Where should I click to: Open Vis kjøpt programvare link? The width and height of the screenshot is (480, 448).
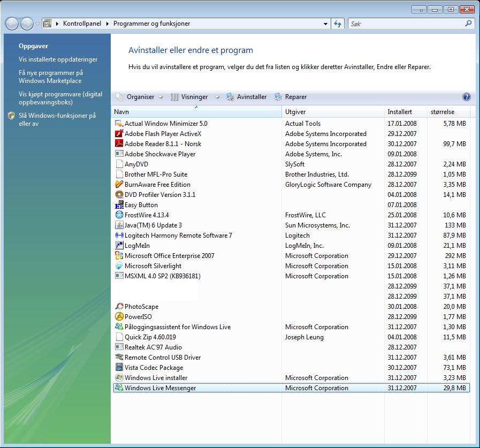[60, 98]
